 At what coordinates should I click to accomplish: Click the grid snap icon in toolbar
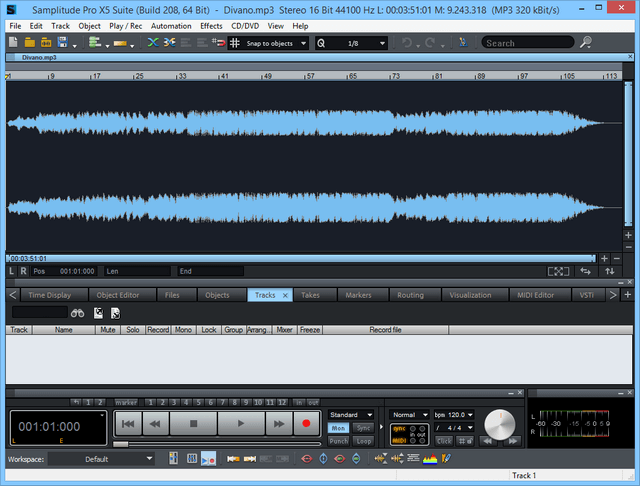click(x=234, y=43)
